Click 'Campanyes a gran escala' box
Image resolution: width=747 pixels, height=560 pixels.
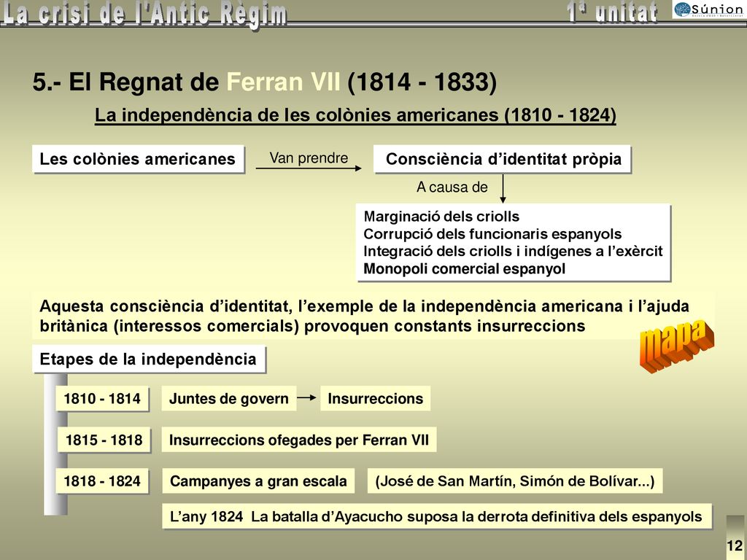(258, 481)
